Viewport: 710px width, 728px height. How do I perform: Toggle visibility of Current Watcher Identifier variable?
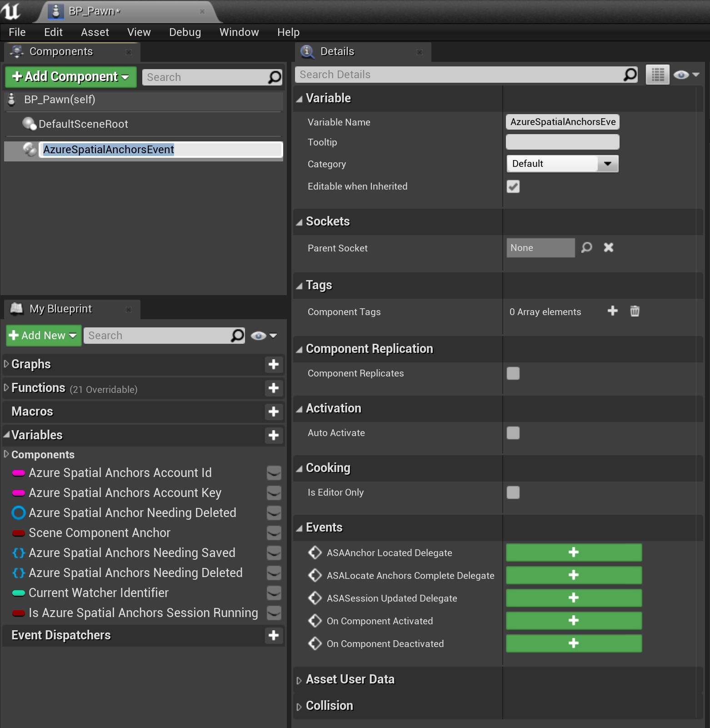pyautogui.click(x=274, y=593)
